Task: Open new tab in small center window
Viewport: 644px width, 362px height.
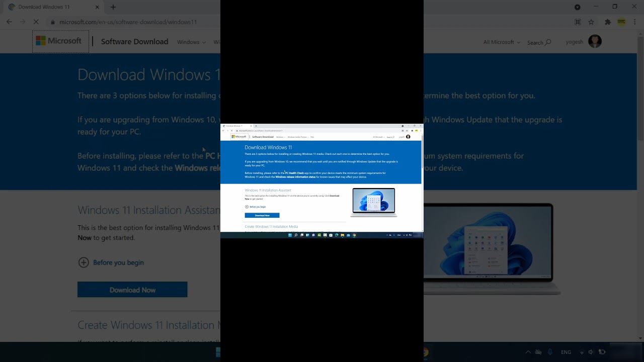Action: (x=256, y=126)
